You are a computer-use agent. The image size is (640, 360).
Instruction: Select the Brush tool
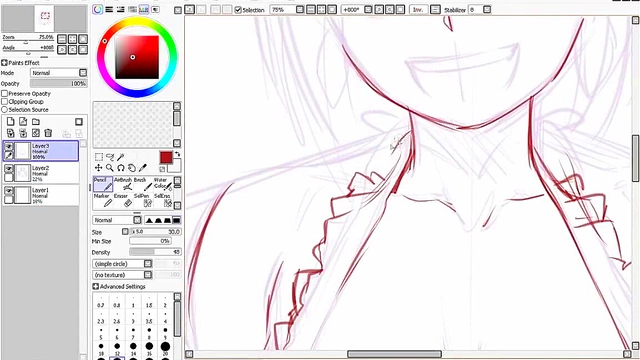point(142,184)
